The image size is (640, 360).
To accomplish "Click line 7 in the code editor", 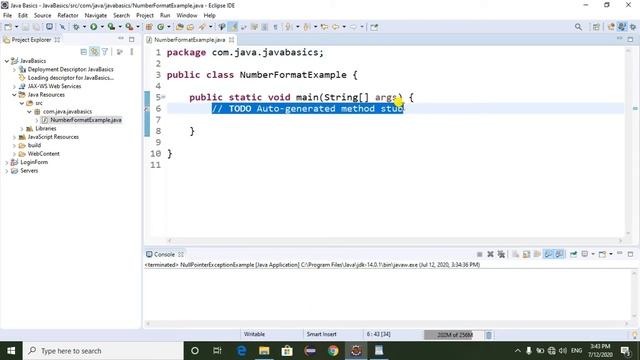I will [x=395, y=120].
